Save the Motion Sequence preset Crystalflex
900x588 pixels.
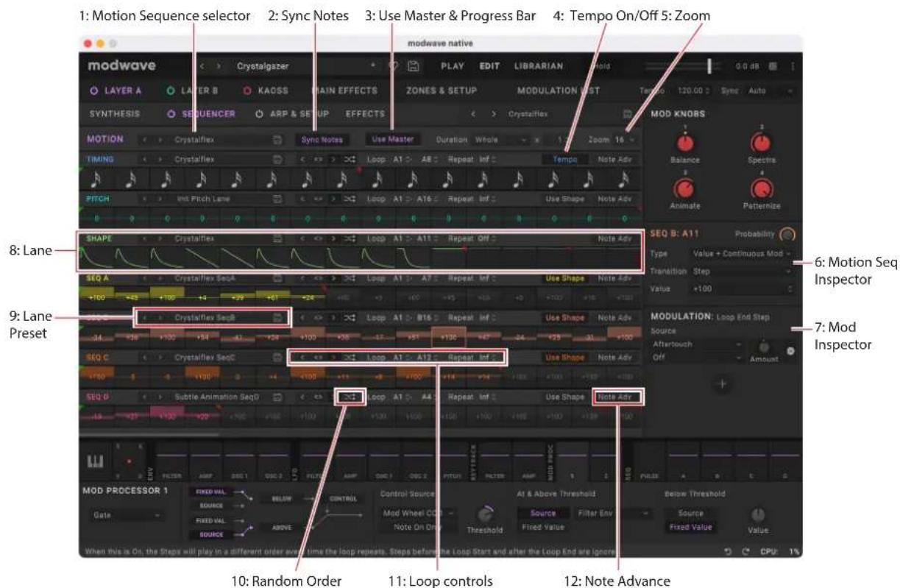277,139
